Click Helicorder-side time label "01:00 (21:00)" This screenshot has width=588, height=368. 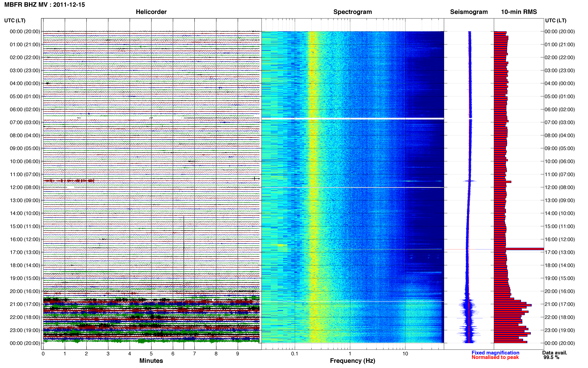tap(25, 45)
